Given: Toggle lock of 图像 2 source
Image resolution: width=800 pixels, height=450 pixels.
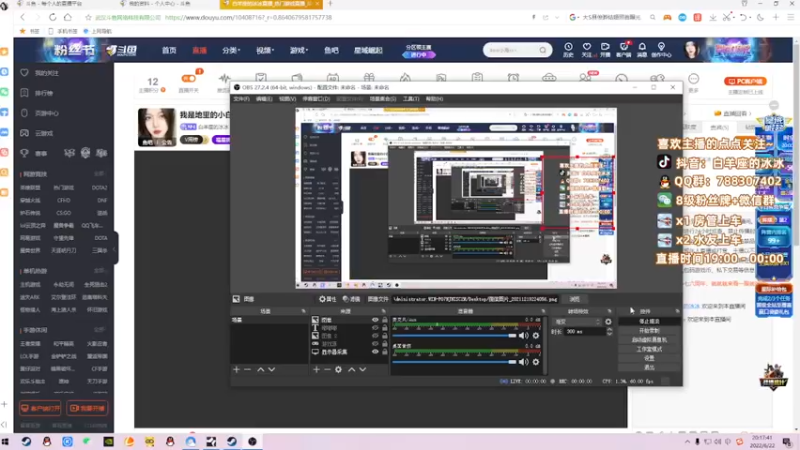Looking at the screenshot, I should [x=385, y=336].
